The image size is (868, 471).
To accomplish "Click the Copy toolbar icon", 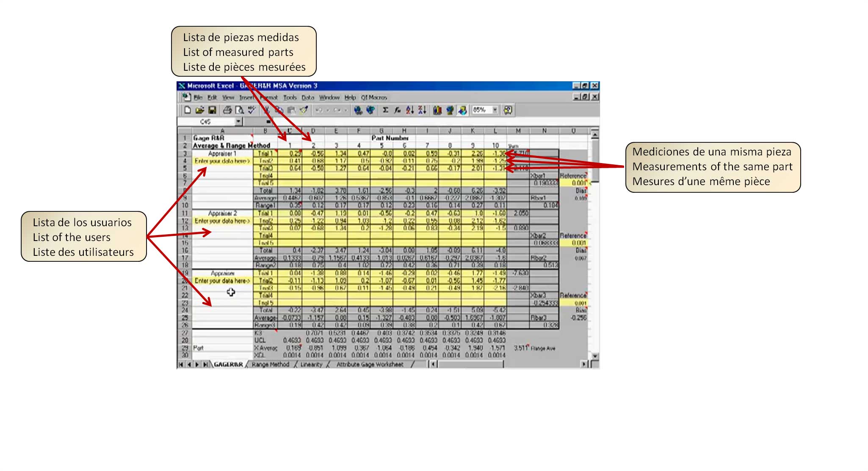I will (x=279, y=110).
